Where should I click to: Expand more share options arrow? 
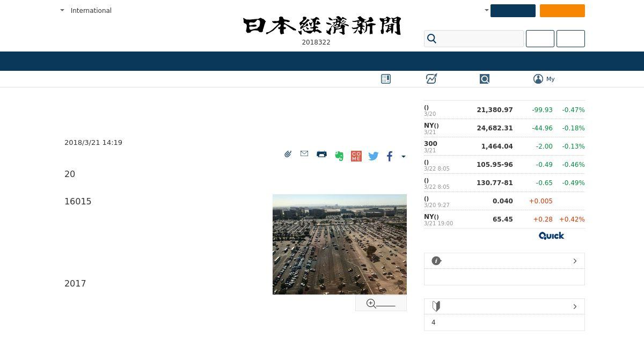point(404,157)
